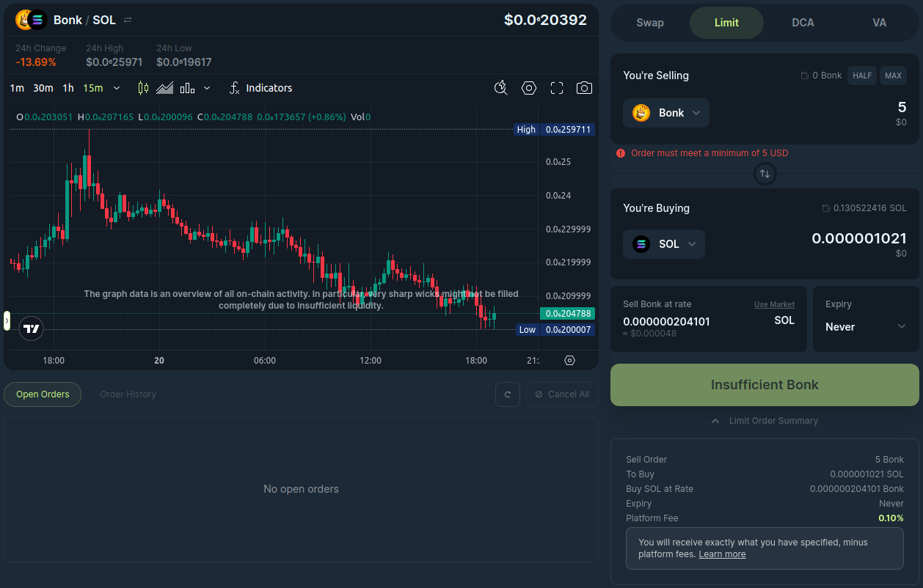
Task: Swap the Bonk / SOL pair order
Action: point(128,20)
